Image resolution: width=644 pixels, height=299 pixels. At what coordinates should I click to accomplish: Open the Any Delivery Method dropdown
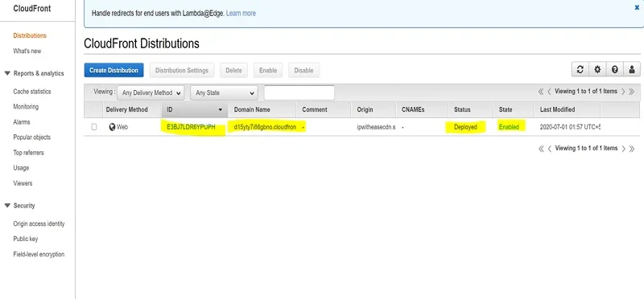151,93
